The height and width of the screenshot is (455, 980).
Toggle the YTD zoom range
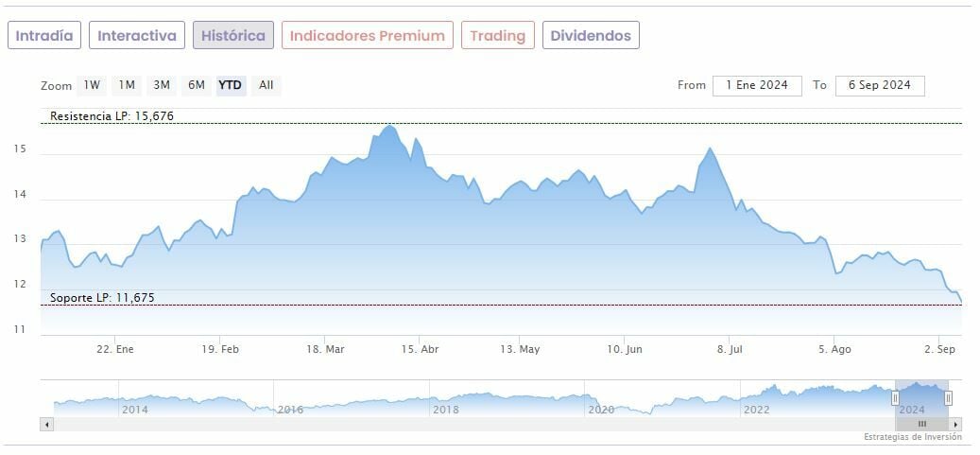pos(231,85)
